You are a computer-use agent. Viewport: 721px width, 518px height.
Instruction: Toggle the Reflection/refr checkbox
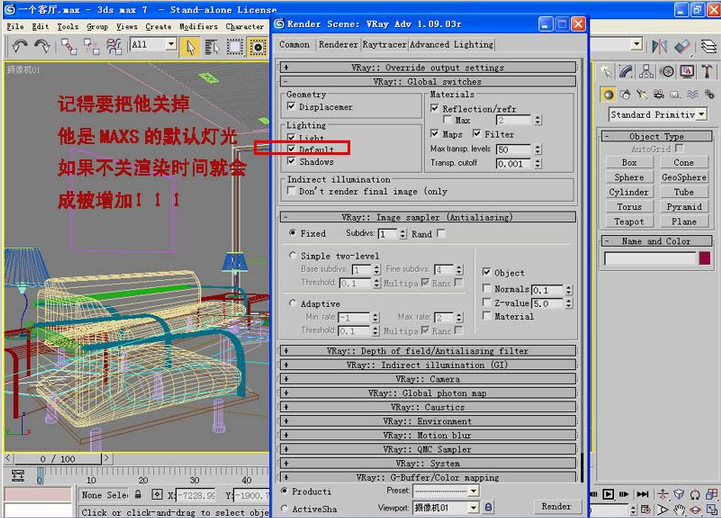pos(435,108)
